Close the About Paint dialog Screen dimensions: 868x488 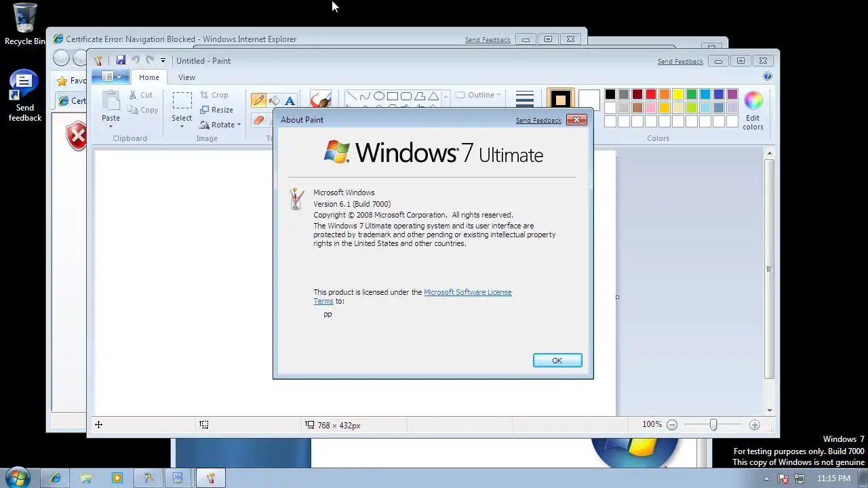[576, 120]
